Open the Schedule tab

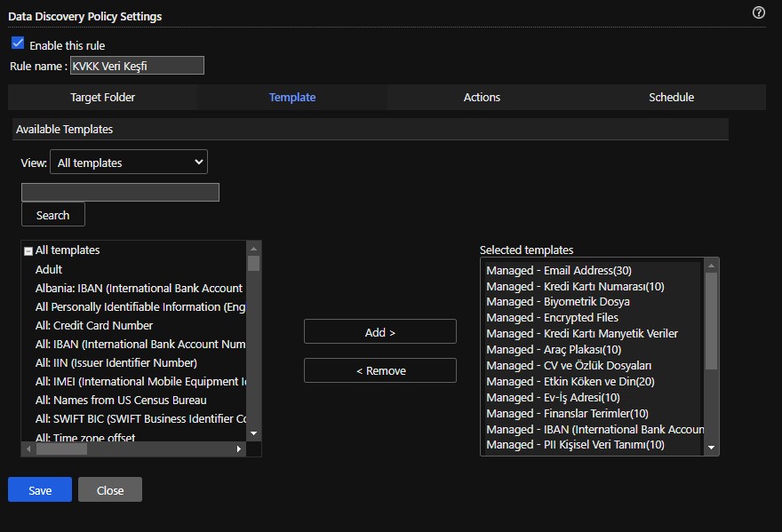tap(671, 98)
